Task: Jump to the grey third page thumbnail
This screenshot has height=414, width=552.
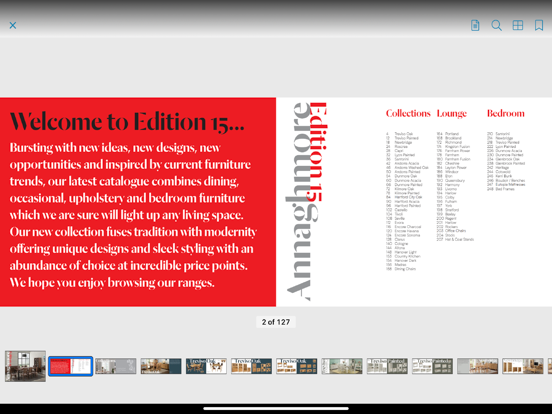Action: tap(116, 366)
